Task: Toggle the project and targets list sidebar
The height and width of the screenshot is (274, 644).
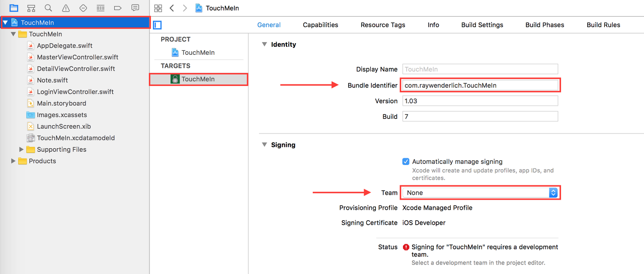Action: click(x=157, y=25)
